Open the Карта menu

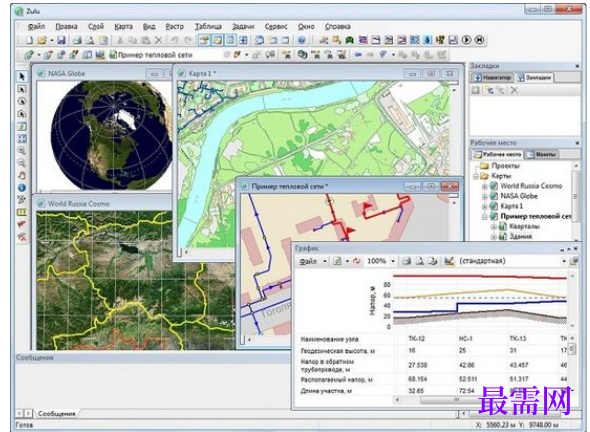123,26
